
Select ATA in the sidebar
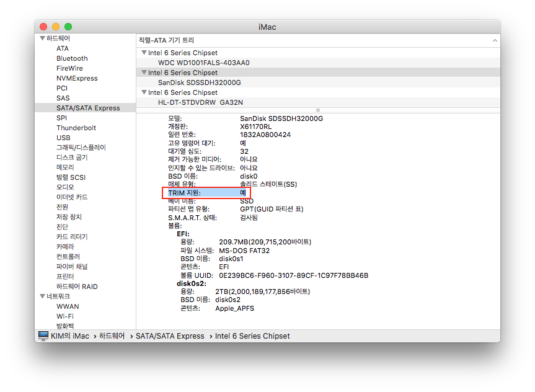63,48
